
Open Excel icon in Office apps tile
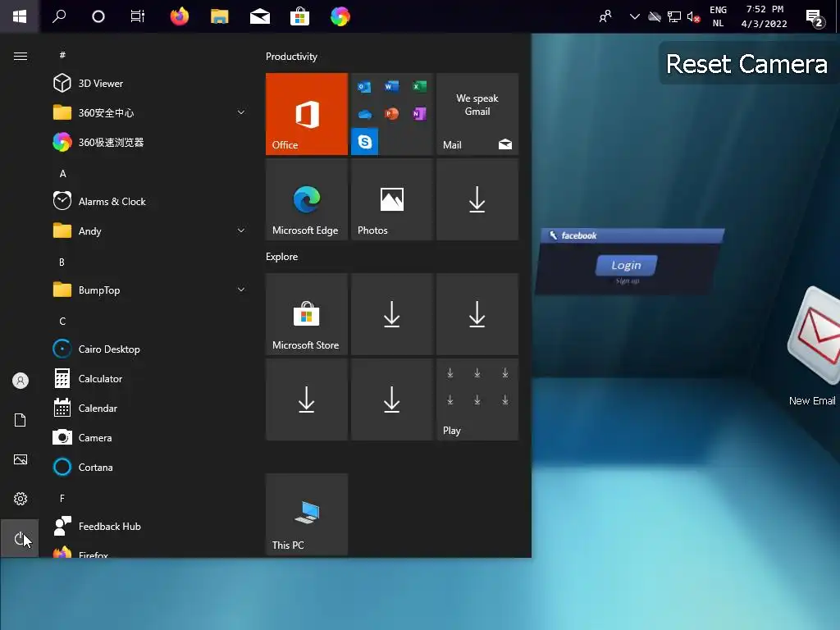pyautogui.click(x=419, y=87)
